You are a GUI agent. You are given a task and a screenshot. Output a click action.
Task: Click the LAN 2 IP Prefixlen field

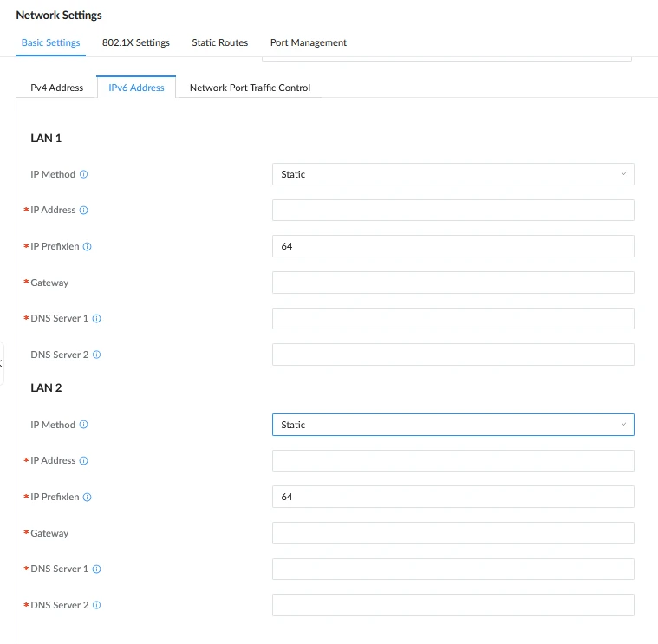(x=453, y=497)
